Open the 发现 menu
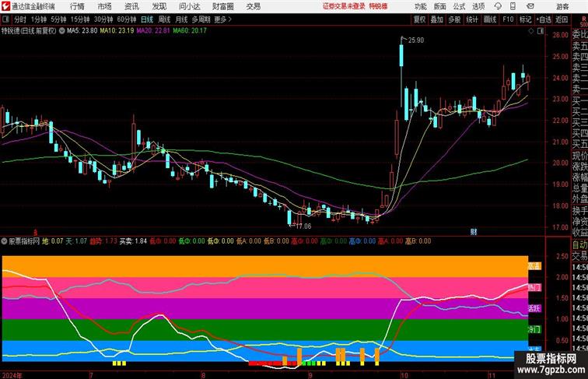 coord(159,6)
